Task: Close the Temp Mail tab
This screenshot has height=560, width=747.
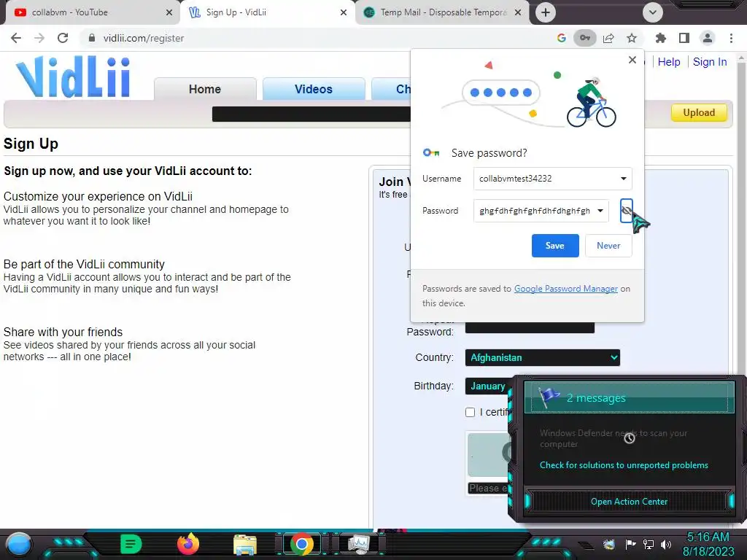Action: (519, 13)
